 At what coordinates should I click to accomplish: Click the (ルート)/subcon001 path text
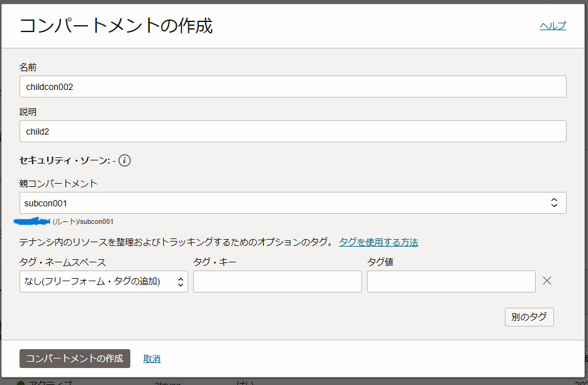(x=83, y=221)
